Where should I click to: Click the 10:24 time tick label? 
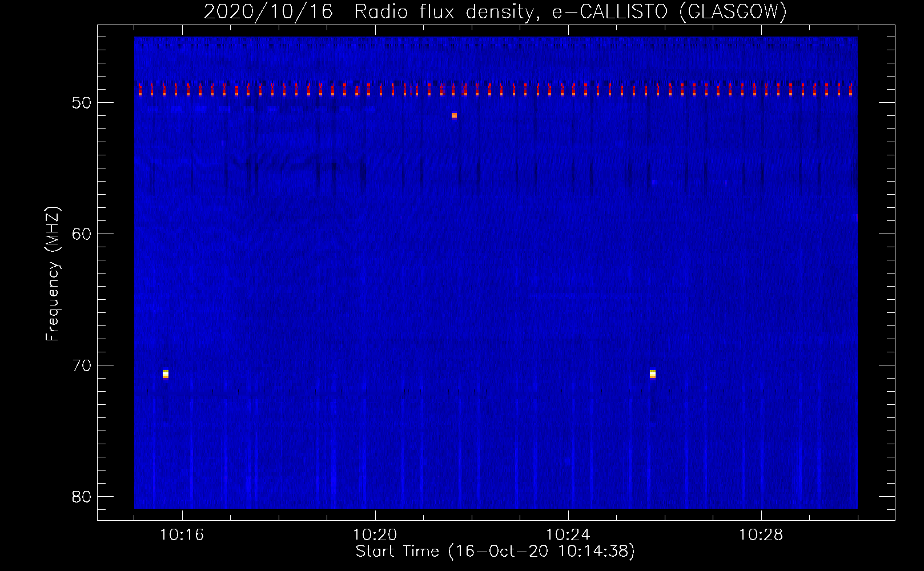pos(568,535)
